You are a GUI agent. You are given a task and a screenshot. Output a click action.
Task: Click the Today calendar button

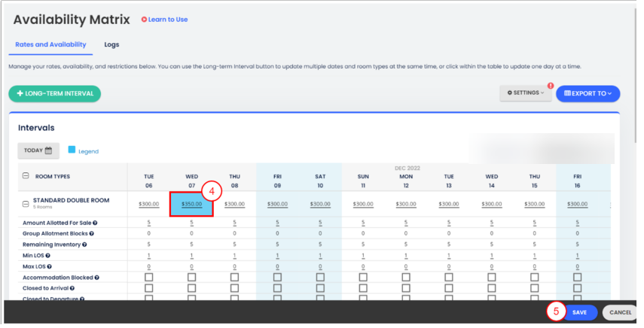38,150
